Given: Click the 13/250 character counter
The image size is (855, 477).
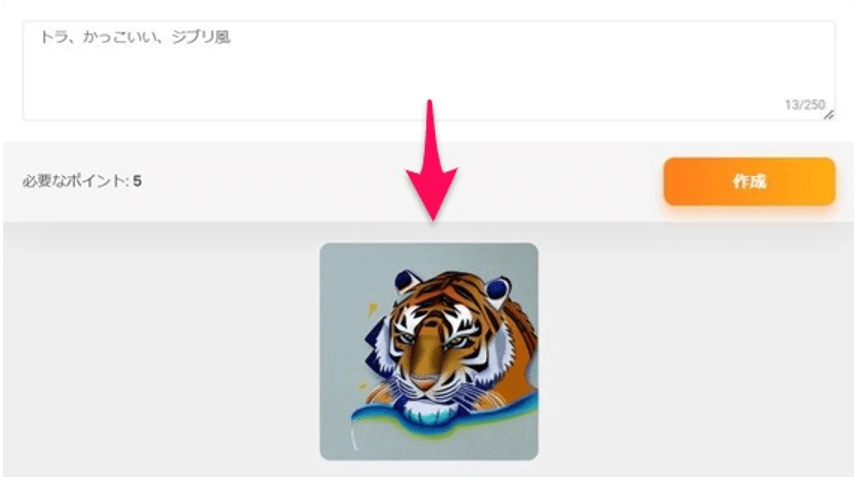Looking at the screenshot, I should 805,105.
